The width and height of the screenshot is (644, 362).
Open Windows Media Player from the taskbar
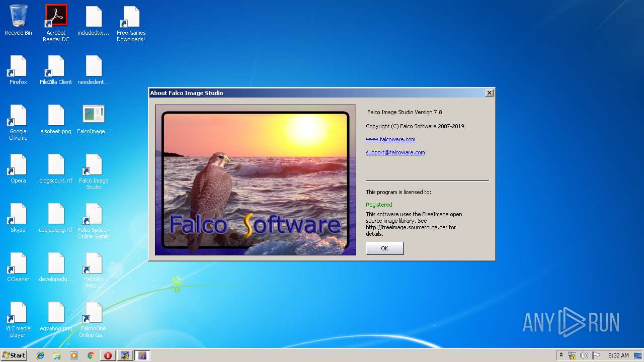tap(74, 355)
